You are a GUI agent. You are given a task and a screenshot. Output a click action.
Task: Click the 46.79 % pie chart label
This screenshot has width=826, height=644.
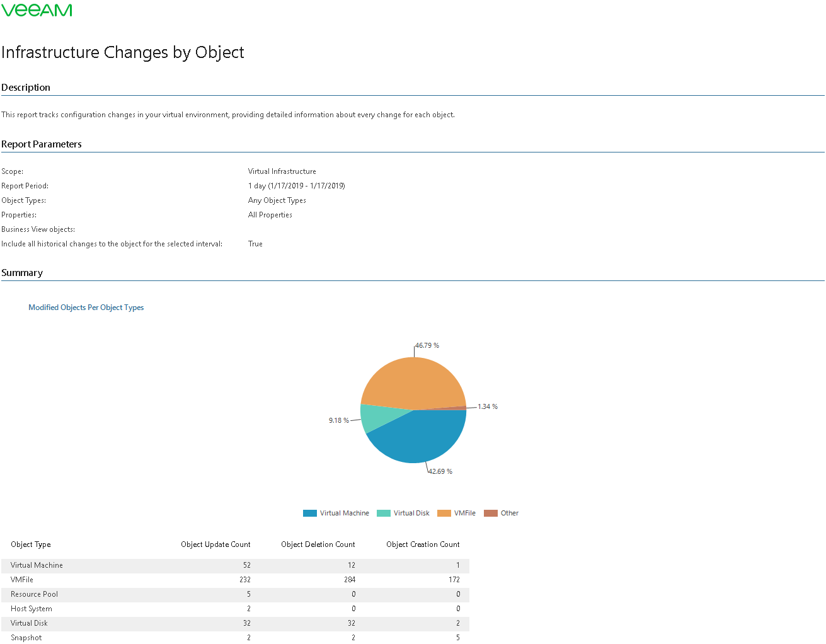point(427,345)
